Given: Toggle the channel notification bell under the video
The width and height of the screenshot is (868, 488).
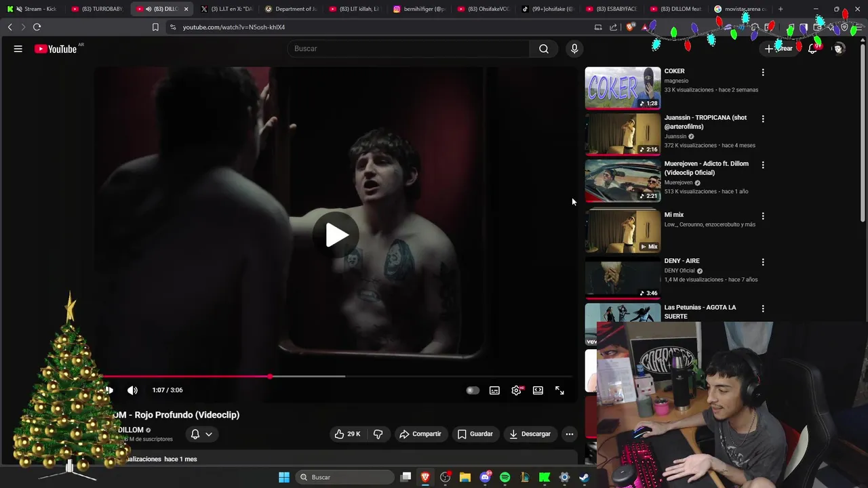Looking at the screenshot, I should (195, 434).
